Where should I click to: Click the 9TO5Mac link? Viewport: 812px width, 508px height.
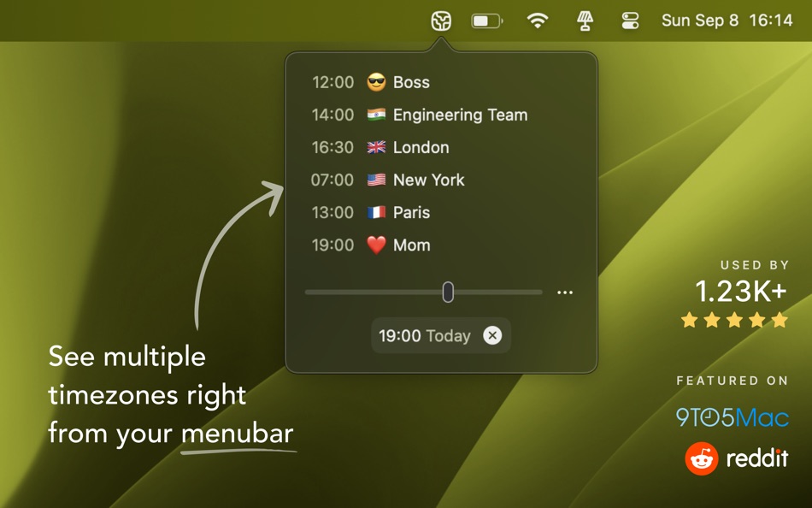coord(735,419)
